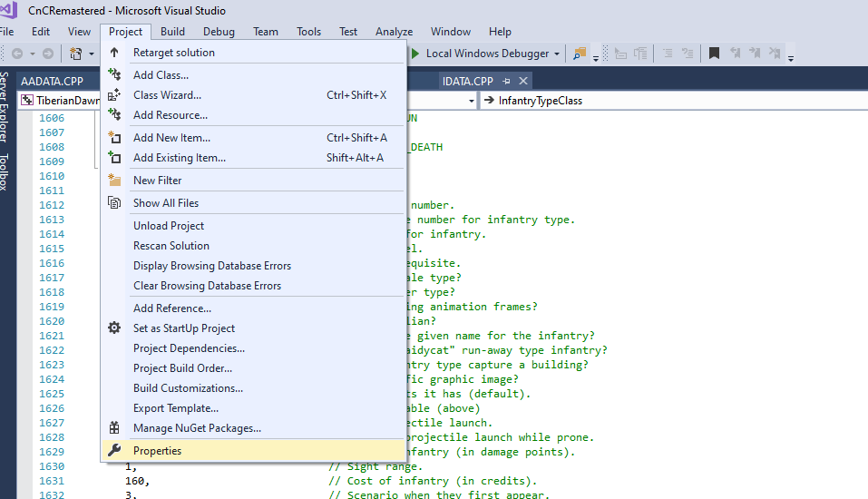Image resolution: width=868 pixels, height=499 pixels.
Task: Toggle the bookmark icon in toolbar
Action: point(714,54)
